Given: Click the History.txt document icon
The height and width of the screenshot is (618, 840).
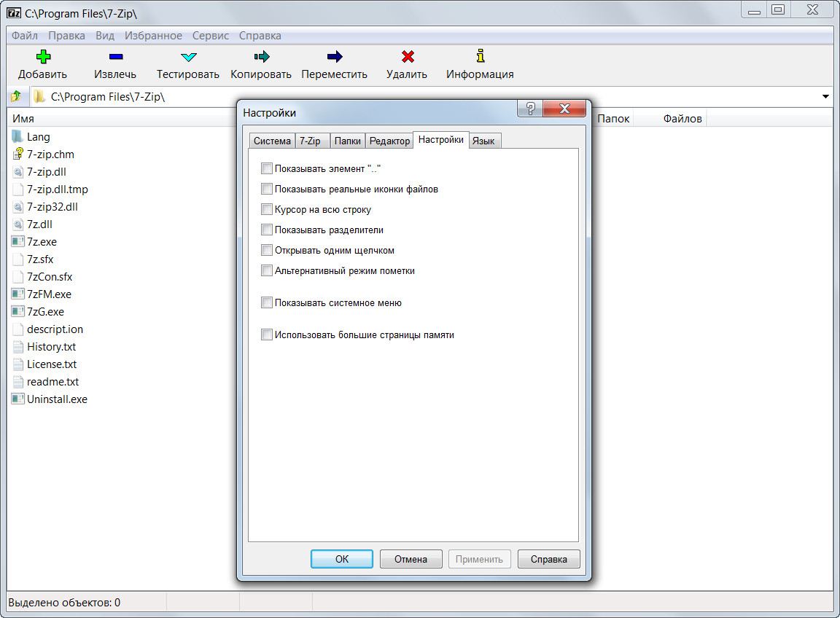Looking at the screenshot, I should [17, 346].
